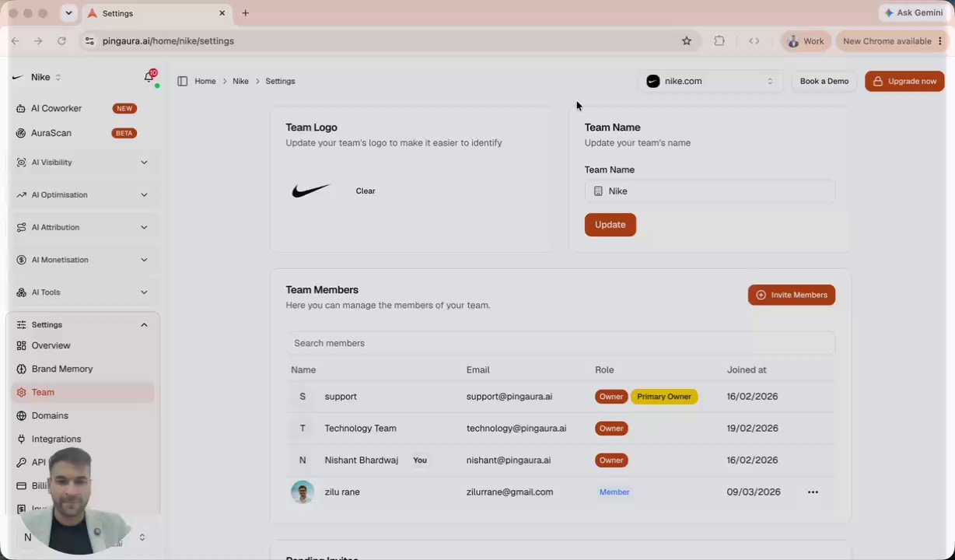Viewport: 955px width, 560px height.
Task: Expand the AI Monetisation section
Action: pyautogui.click(x=144, y=260)
